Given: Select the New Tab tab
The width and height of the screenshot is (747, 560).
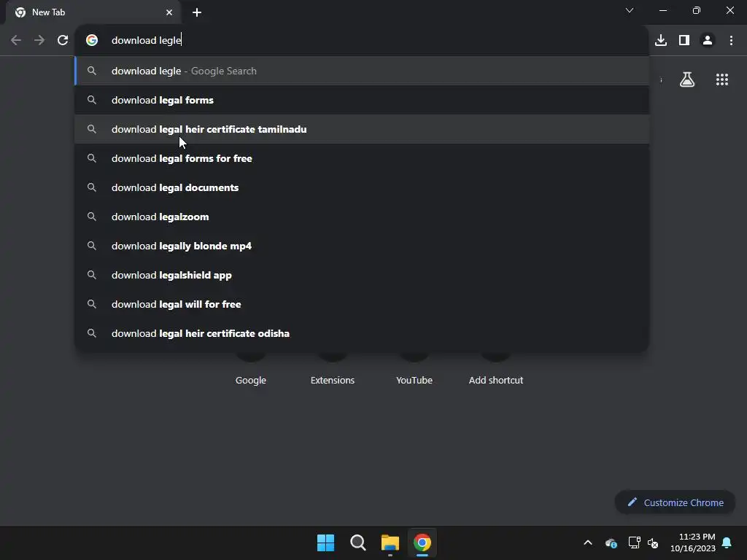Looking at the screenshot, I should point(93,12).
